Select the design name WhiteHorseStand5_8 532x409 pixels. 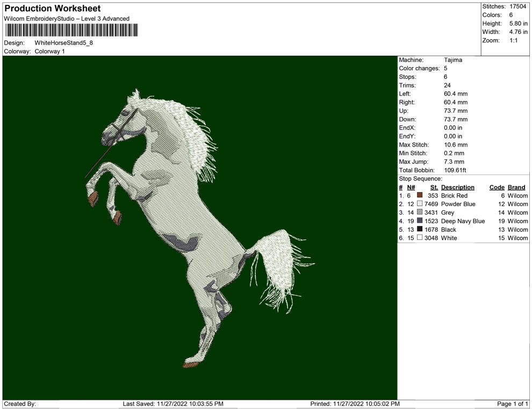63,43
